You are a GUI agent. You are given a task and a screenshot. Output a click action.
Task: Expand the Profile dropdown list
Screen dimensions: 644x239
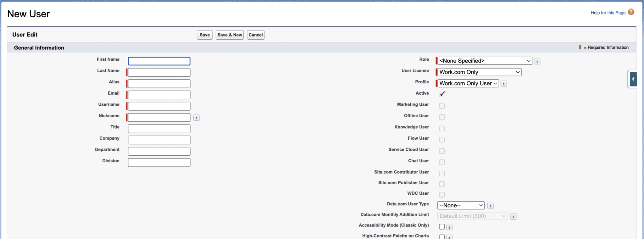[x=468, y=84]
